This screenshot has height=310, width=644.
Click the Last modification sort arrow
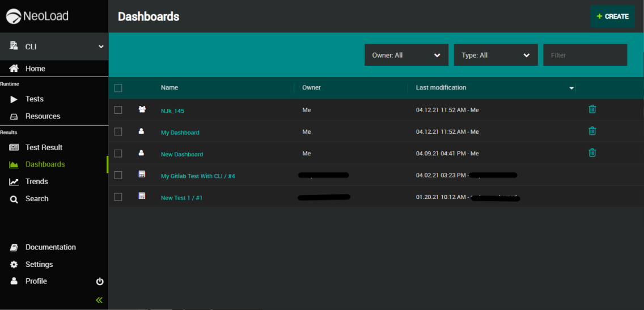(571, 88)
